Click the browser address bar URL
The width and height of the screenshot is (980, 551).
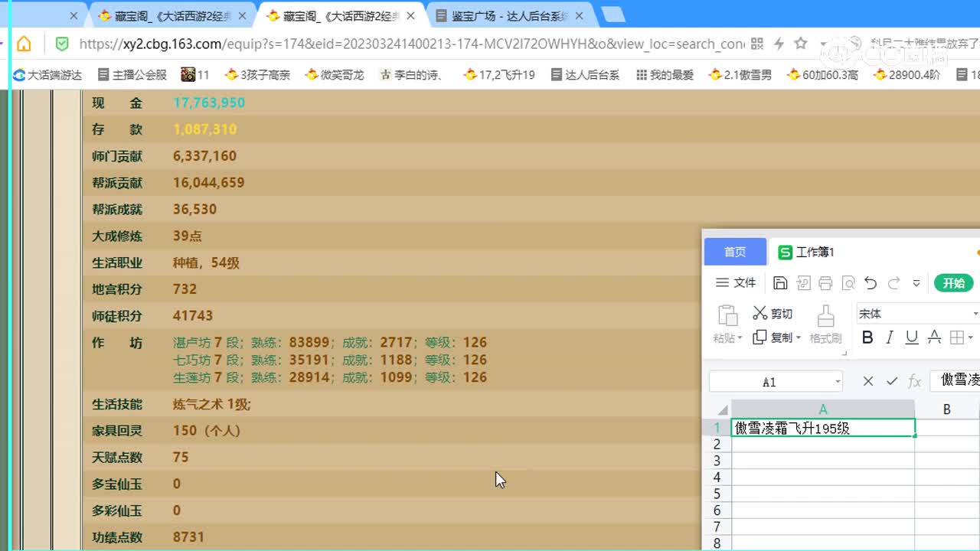coord(411,44)
